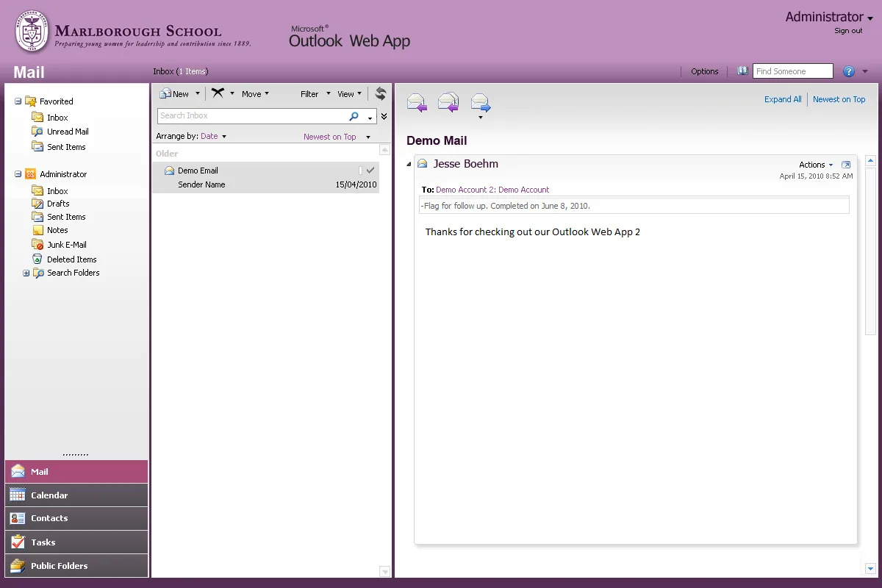The height and width of the screenshot is (588, 882).
Task: Open the Filter menu
Action: (x=315, y=94)
